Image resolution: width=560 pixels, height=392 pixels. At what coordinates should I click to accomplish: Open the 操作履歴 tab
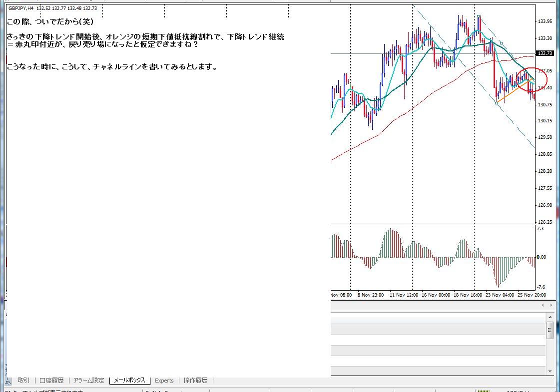(x=195, y=381)
